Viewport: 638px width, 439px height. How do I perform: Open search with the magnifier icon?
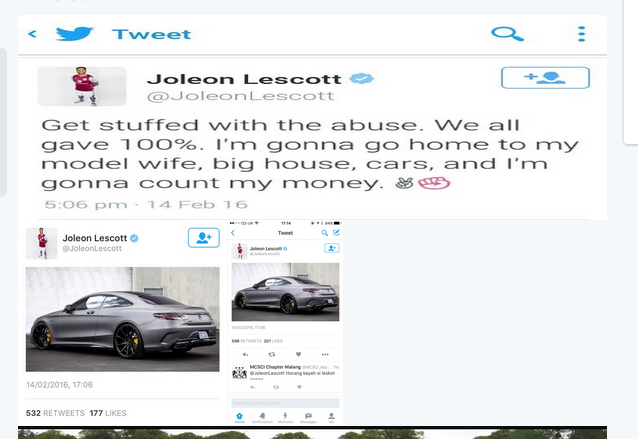pyautogui.click(x=507, y=34)
